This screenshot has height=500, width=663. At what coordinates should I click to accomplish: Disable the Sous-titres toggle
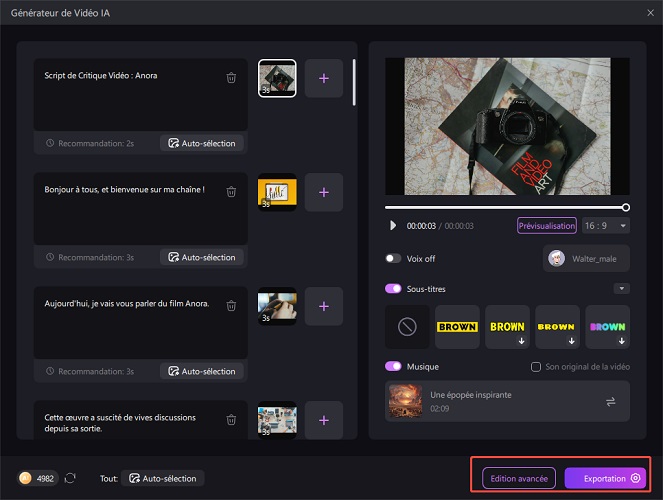pyautogui.click(x=393, y=289)
